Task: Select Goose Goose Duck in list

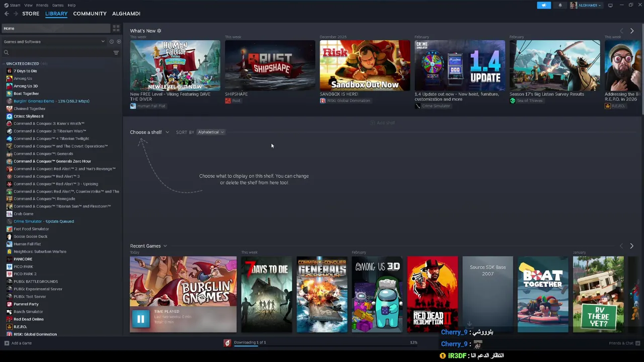Action: pos(30,236)
